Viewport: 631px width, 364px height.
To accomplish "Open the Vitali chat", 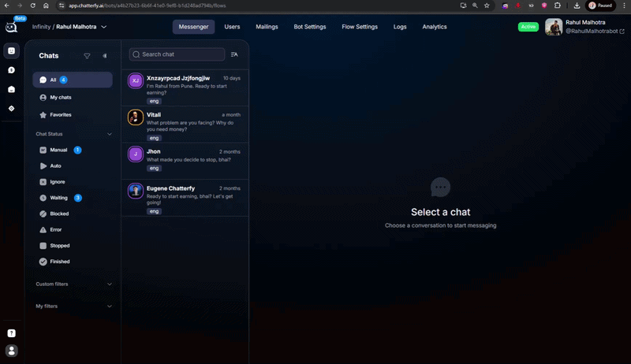I will point(185,124).
